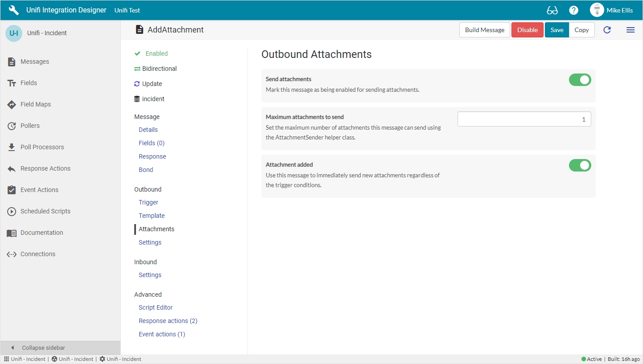Click the Build Message button
643x364 pixels.
point(484,30)
